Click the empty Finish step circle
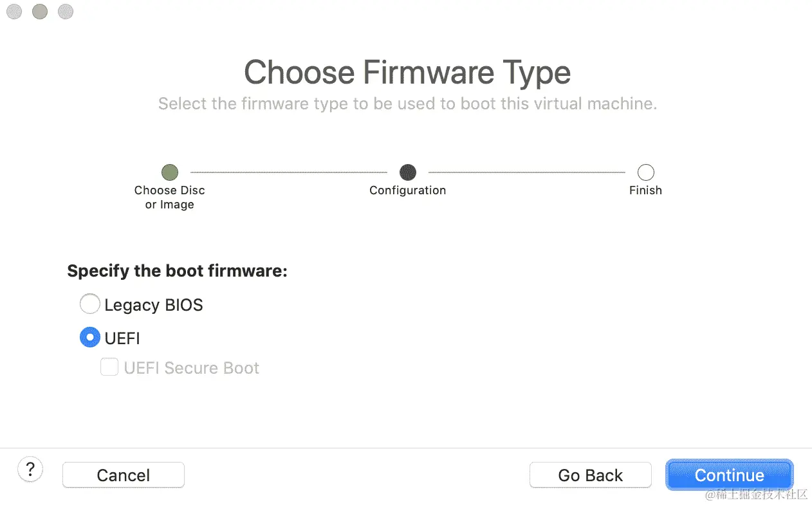 point(645,172)
